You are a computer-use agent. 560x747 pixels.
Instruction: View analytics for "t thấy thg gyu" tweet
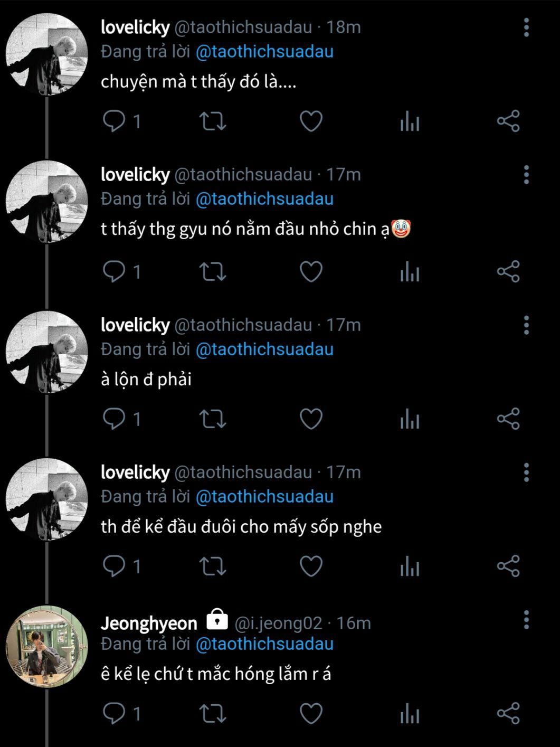pos(410,272)
